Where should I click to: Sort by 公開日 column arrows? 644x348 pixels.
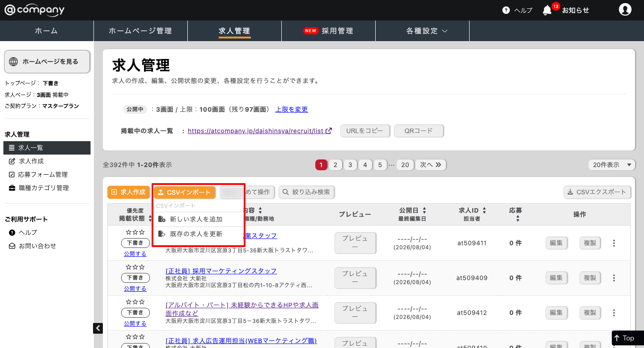[x=424, y=210]
